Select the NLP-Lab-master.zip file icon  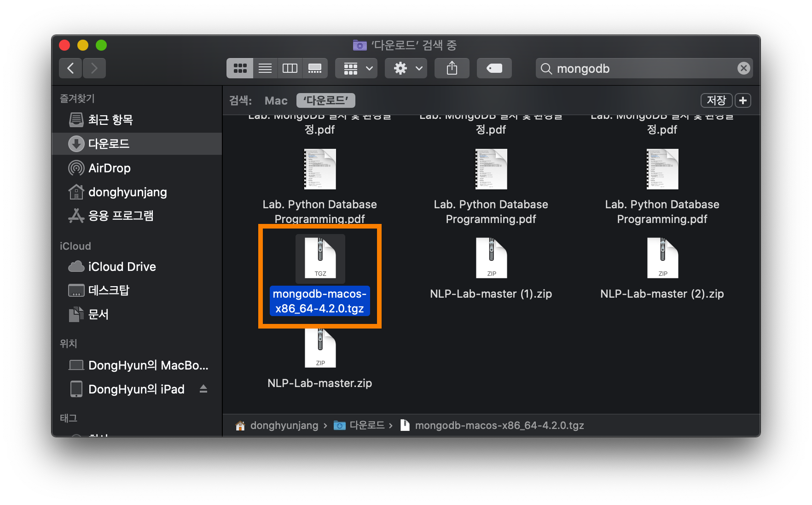pos(320,348)
